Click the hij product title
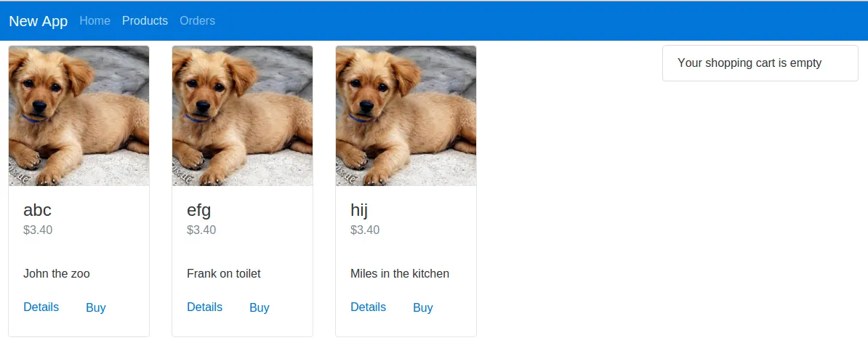This screenshot has height=359, width=868. coord(359,210)
